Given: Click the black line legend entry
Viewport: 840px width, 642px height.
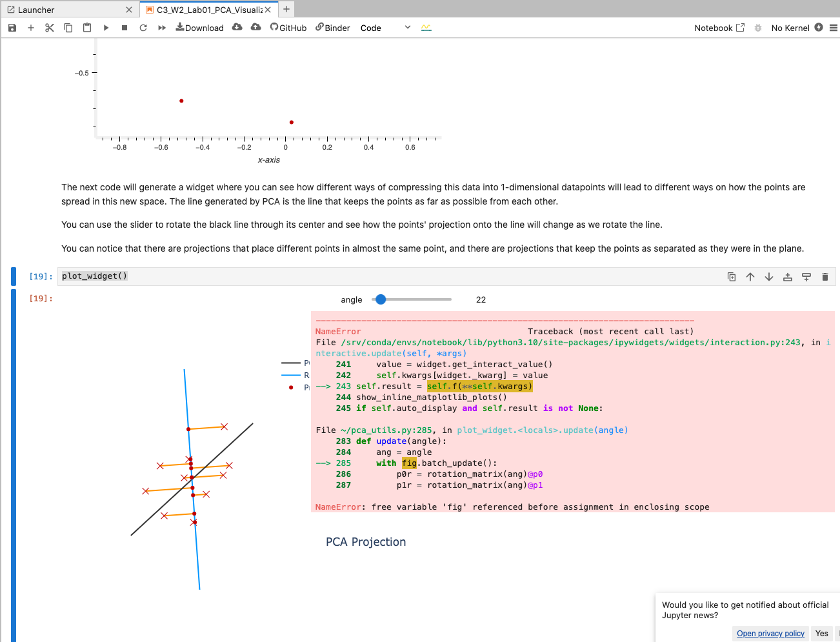Looking at the screenshot, I should (x=295, y=363).
